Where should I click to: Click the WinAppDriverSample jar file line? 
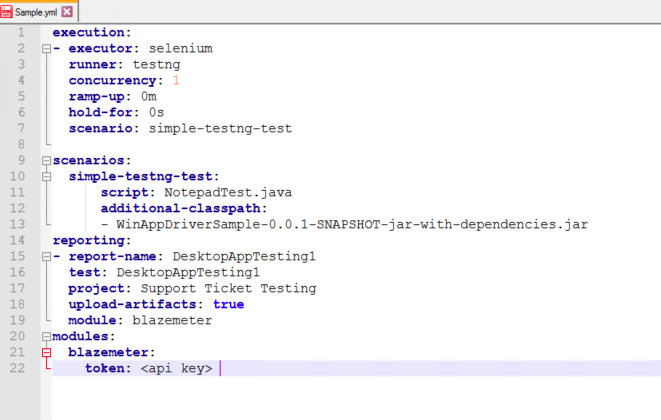coord(344,224)
